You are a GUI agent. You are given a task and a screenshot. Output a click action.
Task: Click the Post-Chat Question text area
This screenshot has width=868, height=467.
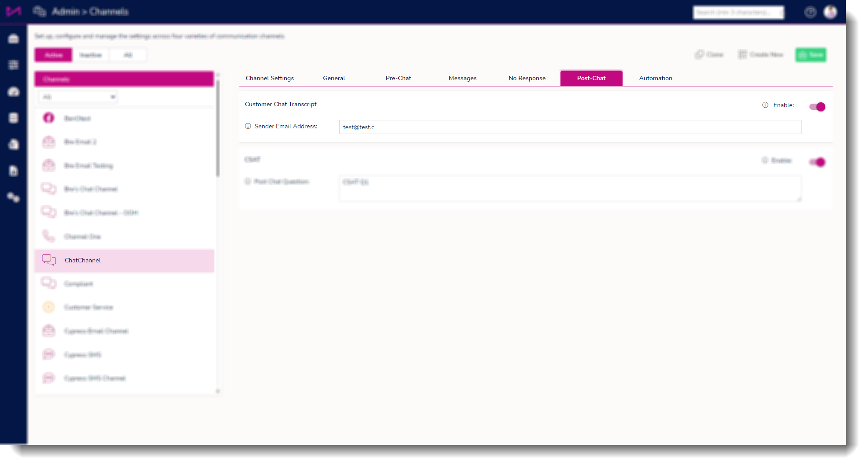(x=570, y=189)
